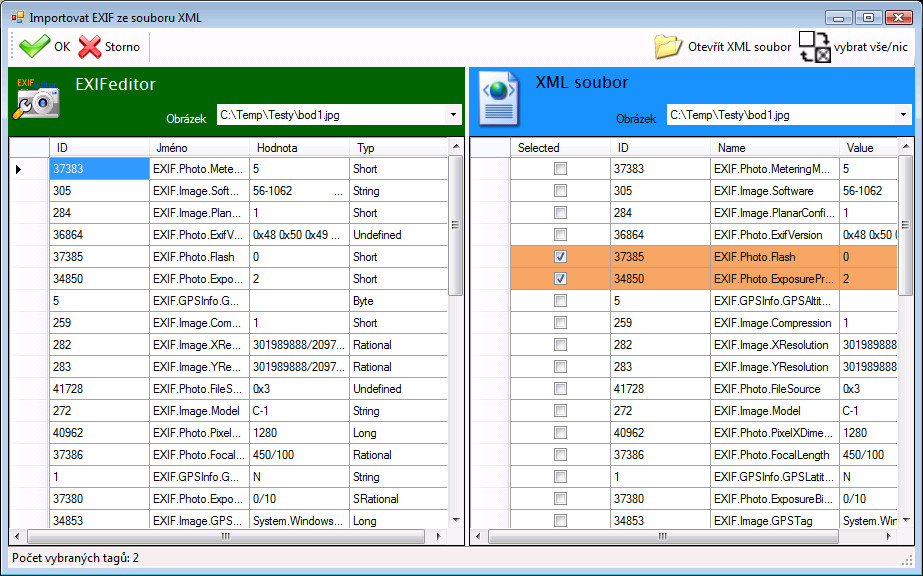The width and height of the screenshot is (923, 576).
Task: Enable the checkbox for EXIF.Photo.ExifVersion
Action: click(x=560, y=235)
